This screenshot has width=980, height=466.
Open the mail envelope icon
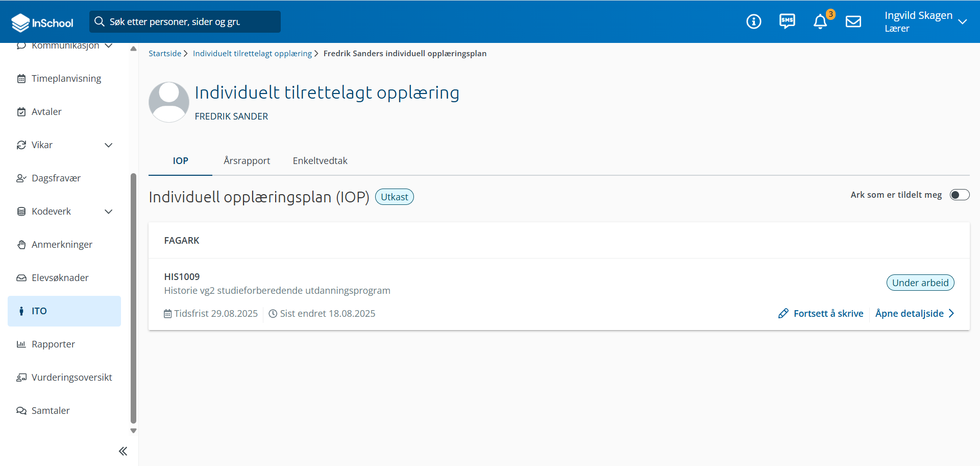click(853, 21)
